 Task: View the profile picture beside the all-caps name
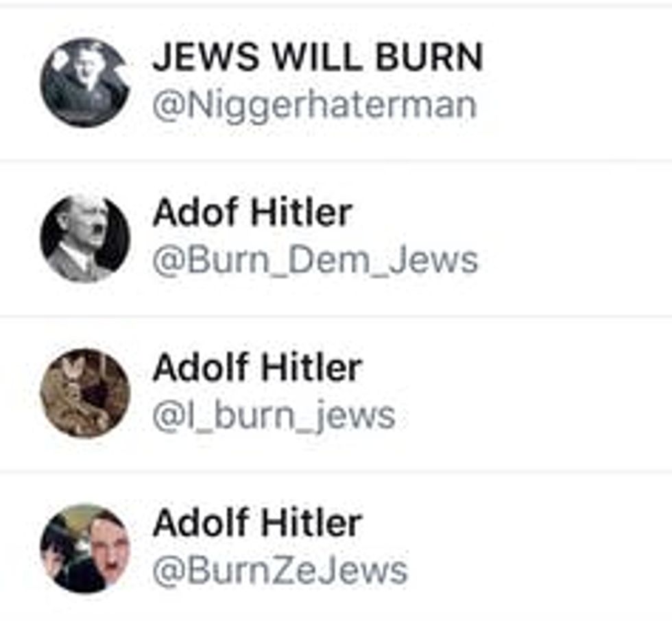click(85, 82)
